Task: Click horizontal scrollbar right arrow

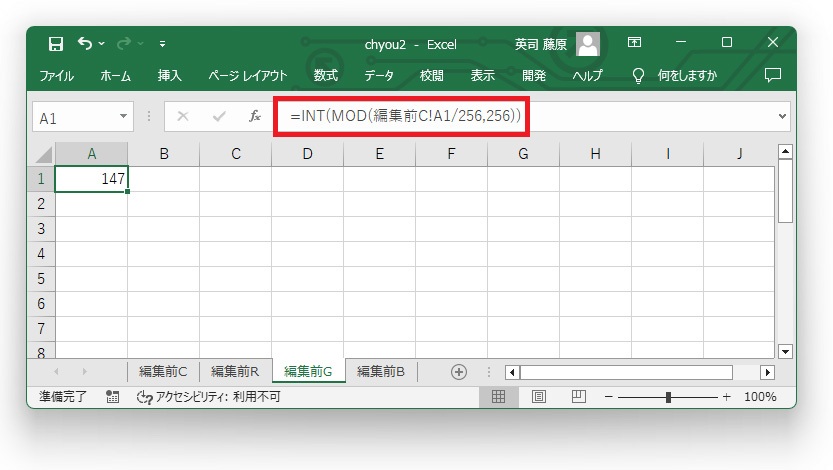Action: [767, 372]
